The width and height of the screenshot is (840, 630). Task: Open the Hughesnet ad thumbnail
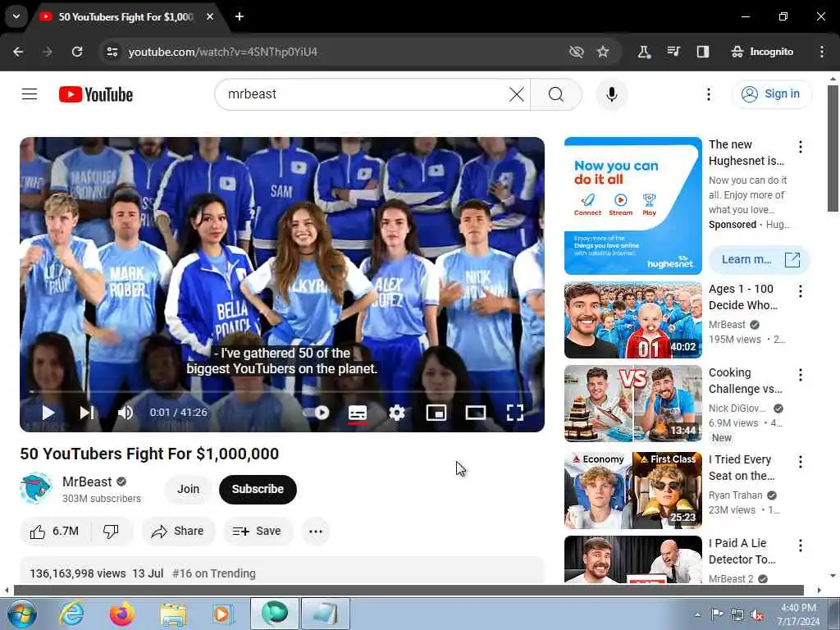coord(632,206)
